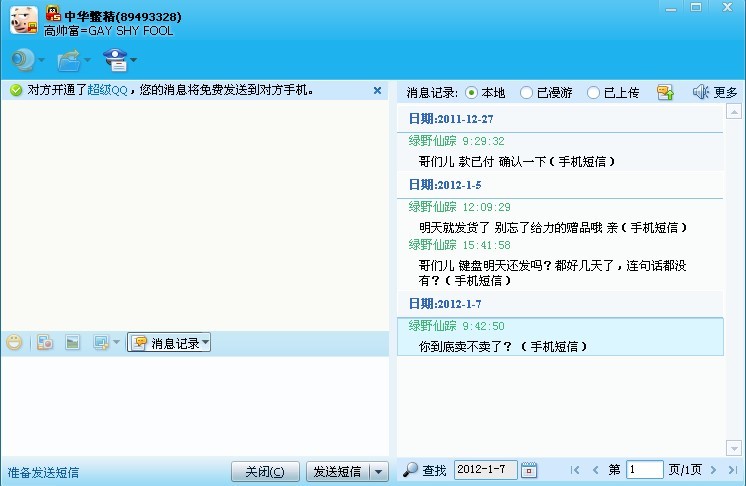Click the upload message records icon

pyautogui.click(x=665, y=92)
